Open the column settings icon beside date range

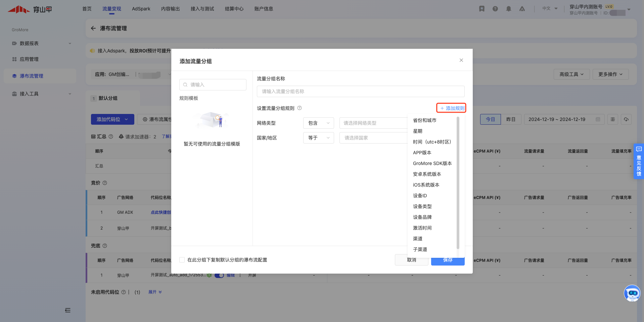[613, 119]
